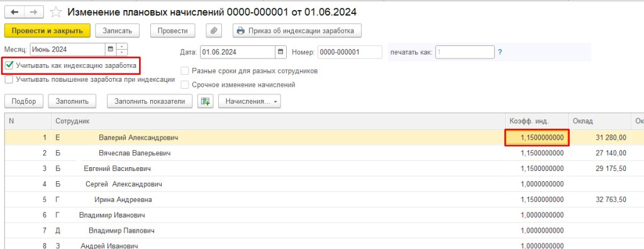644x249 pixels.
Task: Enable 'Учитывать повышение заработка при индексации'
Action: pyautogui.click(x=9, y=80)
